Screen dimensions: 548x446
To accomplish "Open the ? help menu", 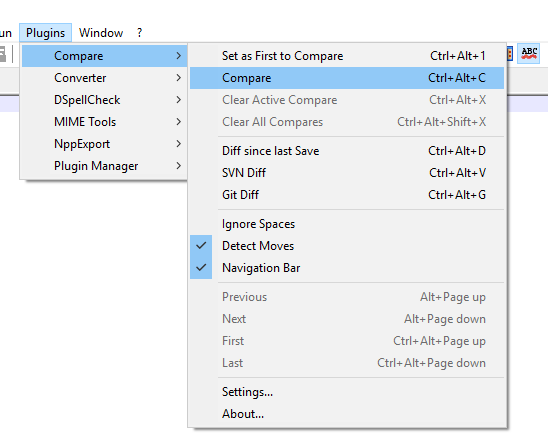I will point(139,33).
